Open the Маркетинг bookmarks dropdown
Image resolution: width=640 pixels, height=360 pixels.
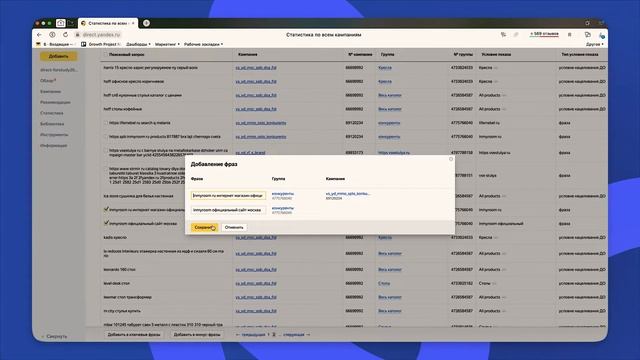click(x=167, y=44)
